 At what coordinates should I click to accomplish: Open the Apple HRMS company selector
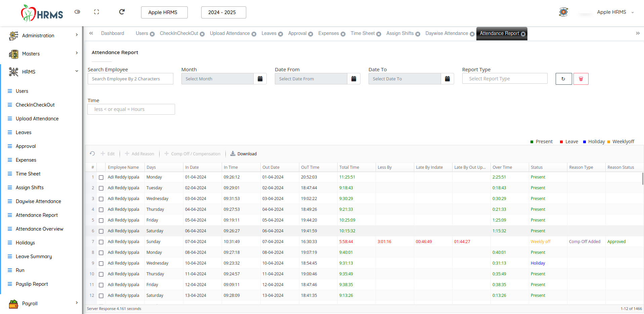(164, 12)
